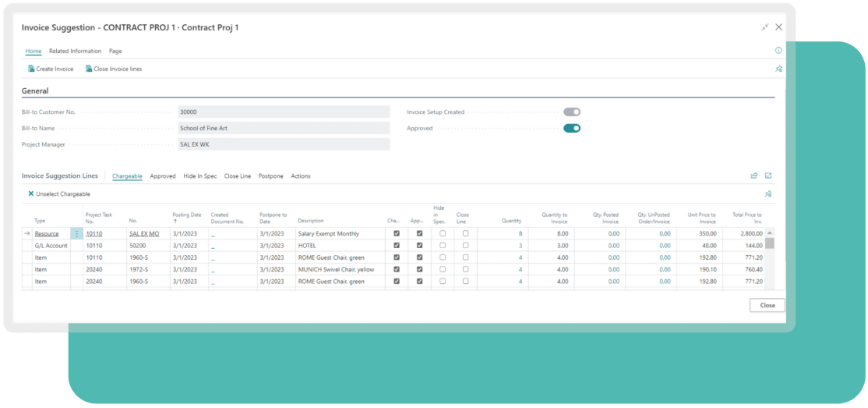
Task: Collapse the General section header
Action: 35,91
